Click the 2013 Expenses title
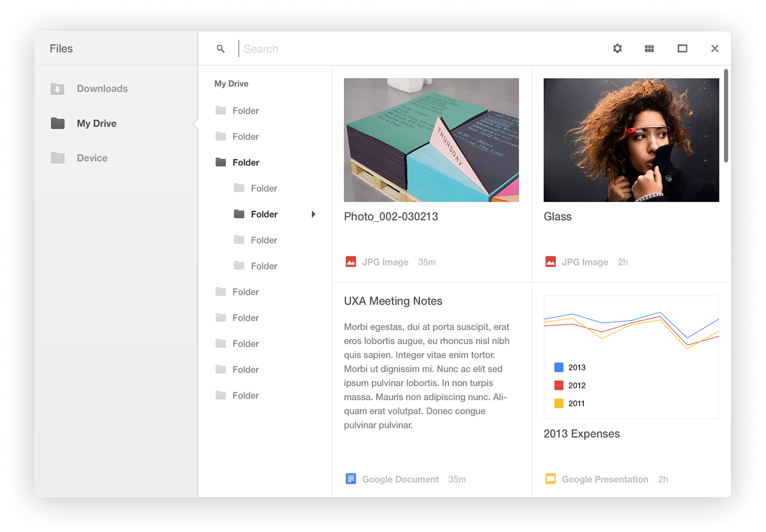 tap(582, 433)
